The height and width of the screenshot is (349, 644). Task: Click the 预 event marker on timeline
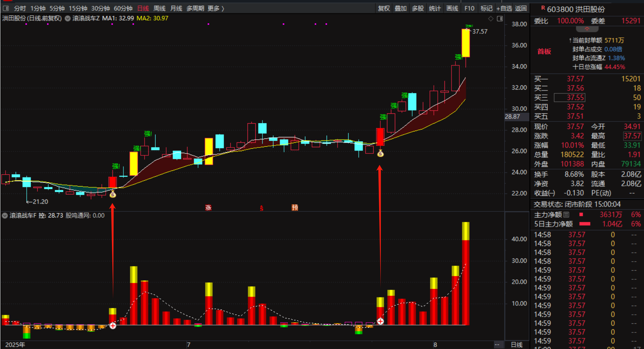295,208
